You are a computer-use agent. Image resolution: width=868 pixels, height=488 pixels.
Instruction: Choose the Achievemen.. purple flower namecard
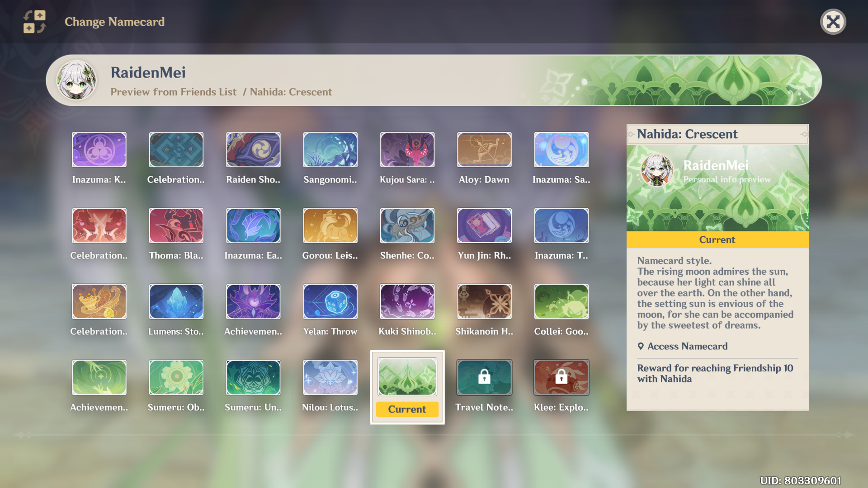[253, 301]
